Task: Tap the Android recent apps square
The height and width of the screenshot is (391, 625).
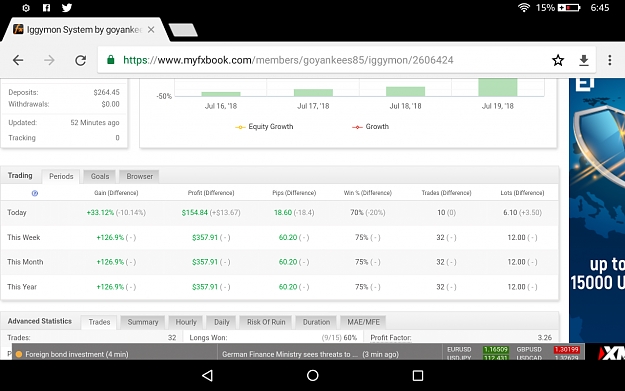Action: pos(418,375)
